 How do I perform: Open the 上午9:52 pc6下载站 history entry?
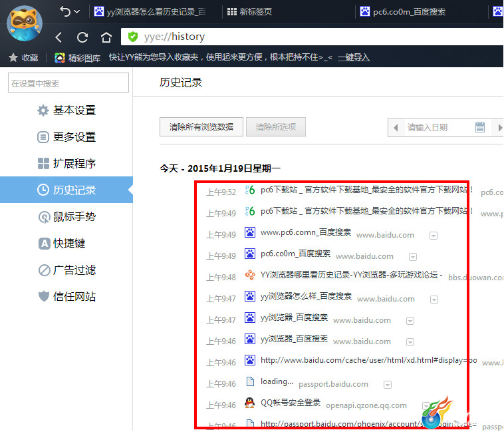coord(366,190)
